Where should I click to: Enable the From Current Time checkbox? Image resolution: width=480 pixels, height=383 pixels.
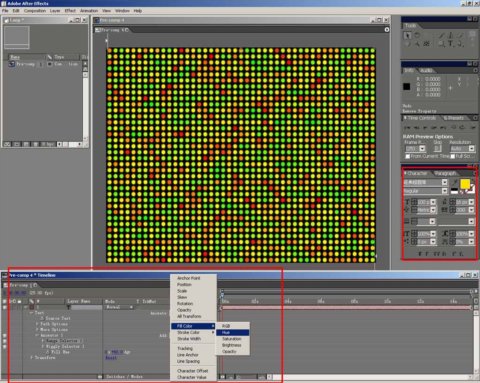(x=407, y=156)
